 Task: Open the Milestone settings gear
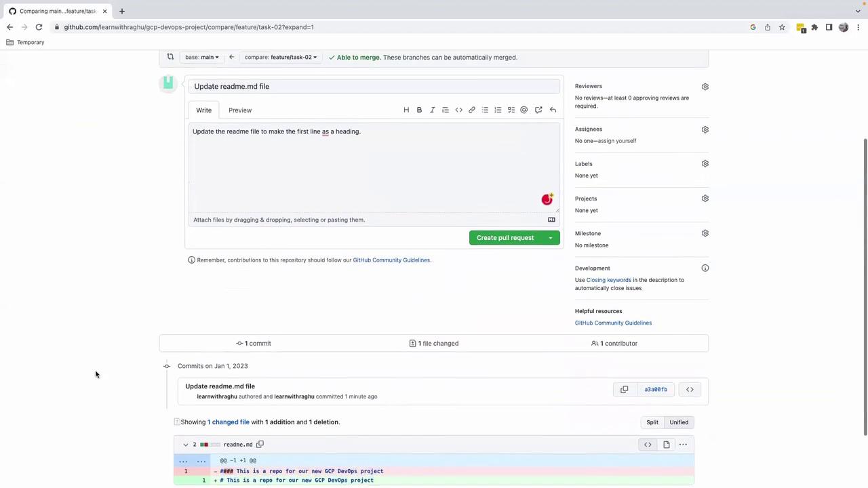coord(705,233)
